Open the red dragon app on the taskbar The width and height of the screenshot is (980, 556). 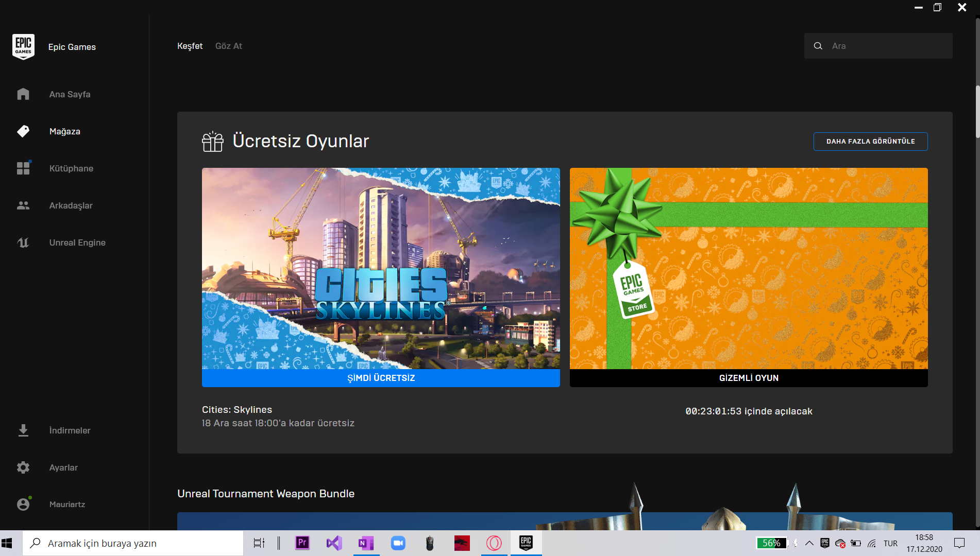(x=462, y=543)
